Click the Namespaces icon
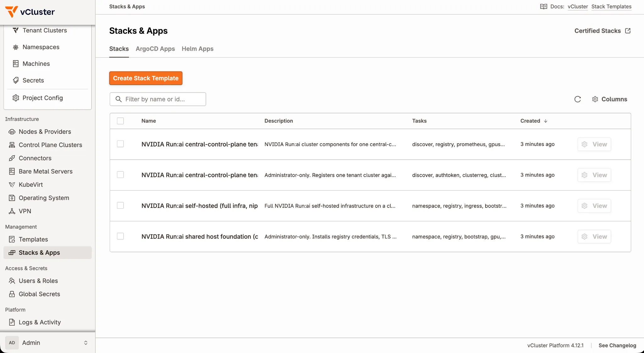 (x=16, y=47)
